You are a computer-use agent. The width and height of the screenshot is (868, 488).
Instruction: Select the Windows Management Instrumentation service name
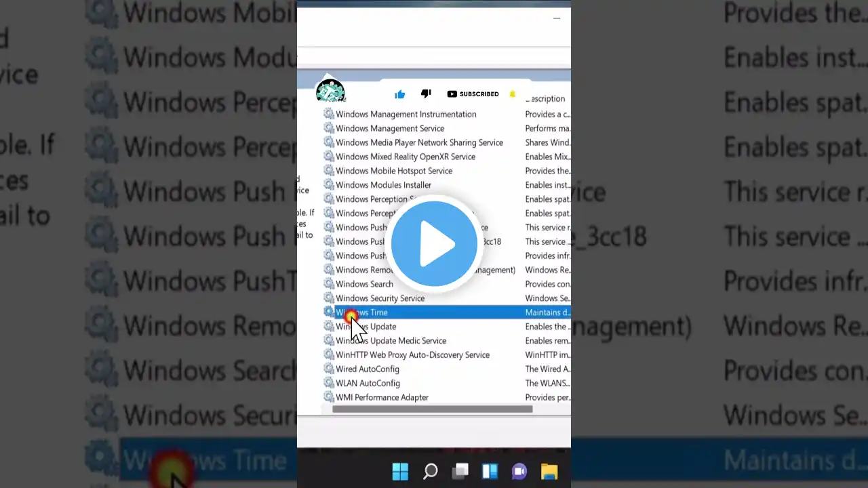[x=406, y=115]
